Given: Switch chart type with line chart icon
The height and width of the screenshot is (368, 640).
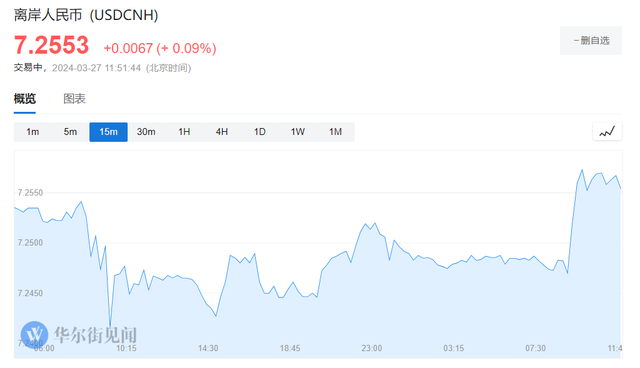Looking at the screenshot, I should click(607, 132).
